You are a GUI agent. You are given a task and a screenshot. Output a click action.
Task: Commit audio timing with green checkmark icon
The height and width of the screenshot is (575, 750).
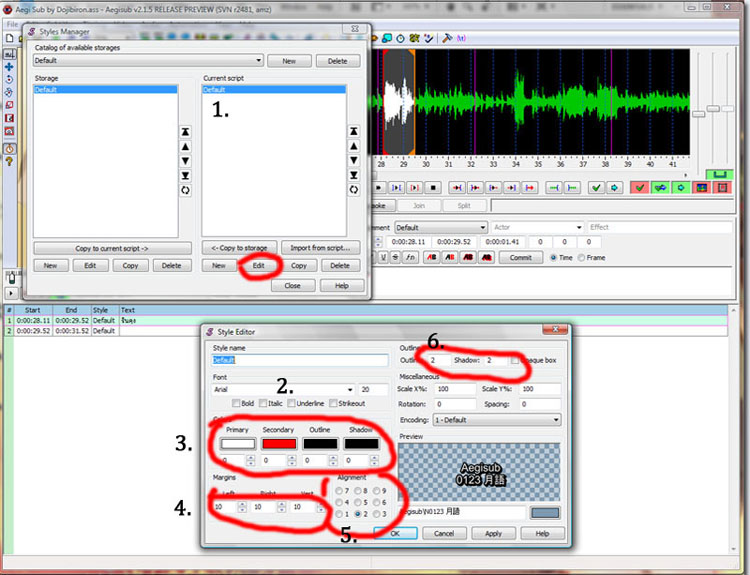596,188
